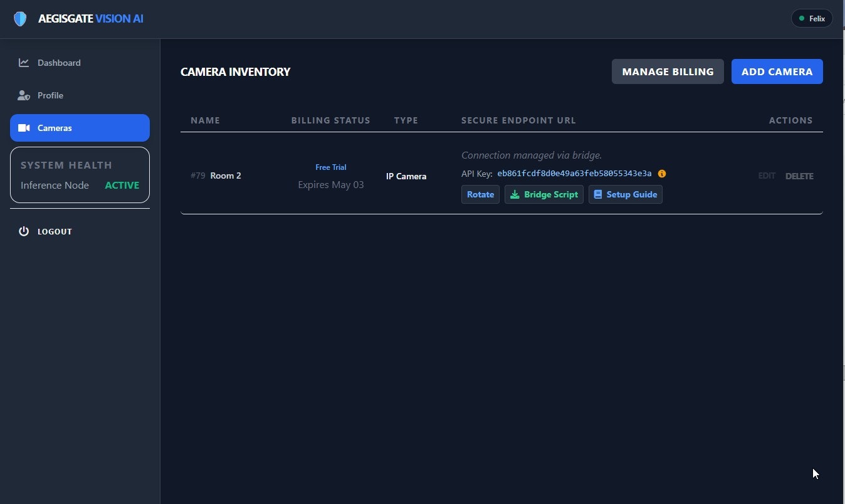Click the Free Trial billing label

pos(331,167)
